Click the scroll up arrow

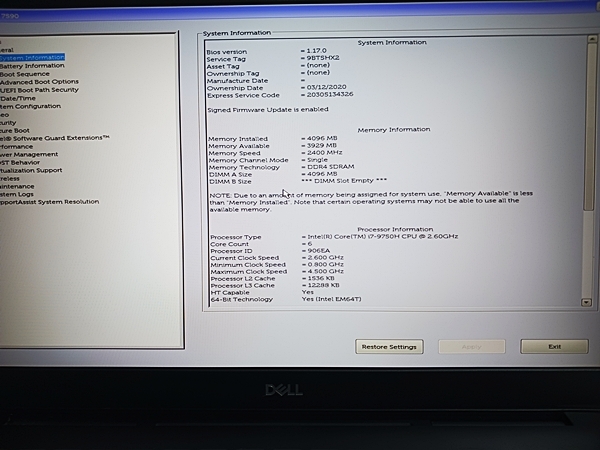coord(592,39)
